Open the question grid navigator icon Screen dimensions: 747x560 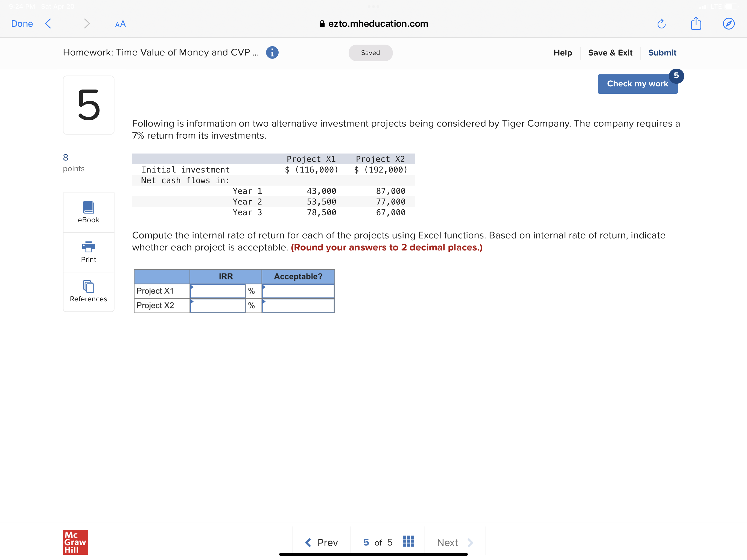click(x=408, y=541)
